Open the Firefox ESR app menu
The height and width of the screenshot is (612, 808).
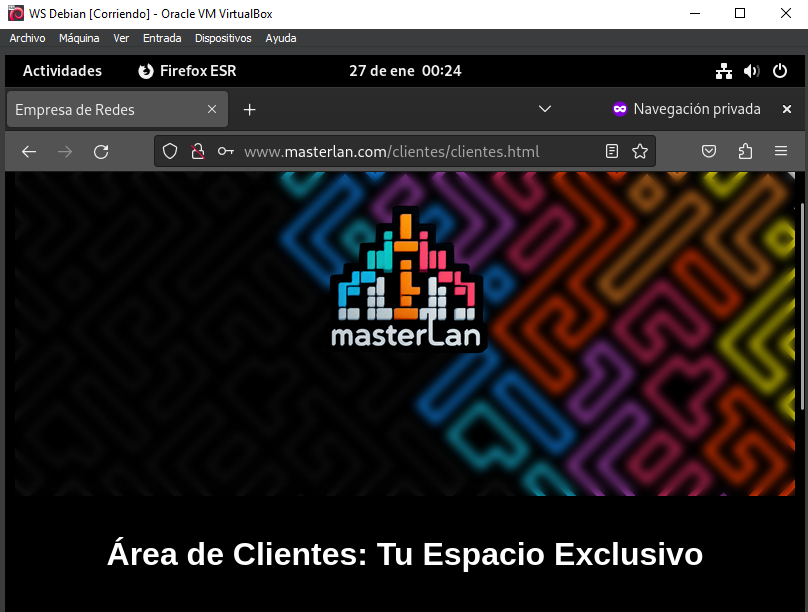[x=188, y=71]
